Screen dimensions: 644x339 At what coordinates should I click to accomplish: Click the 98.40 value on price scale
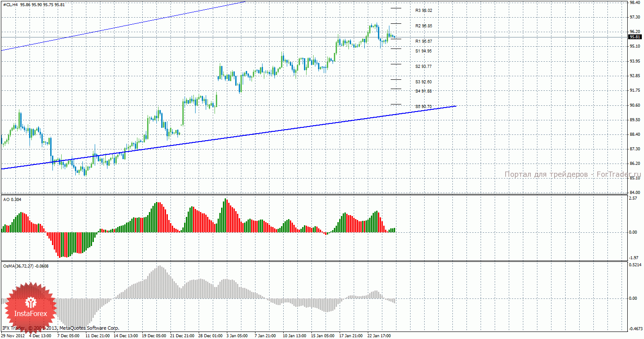click(635, 2)
